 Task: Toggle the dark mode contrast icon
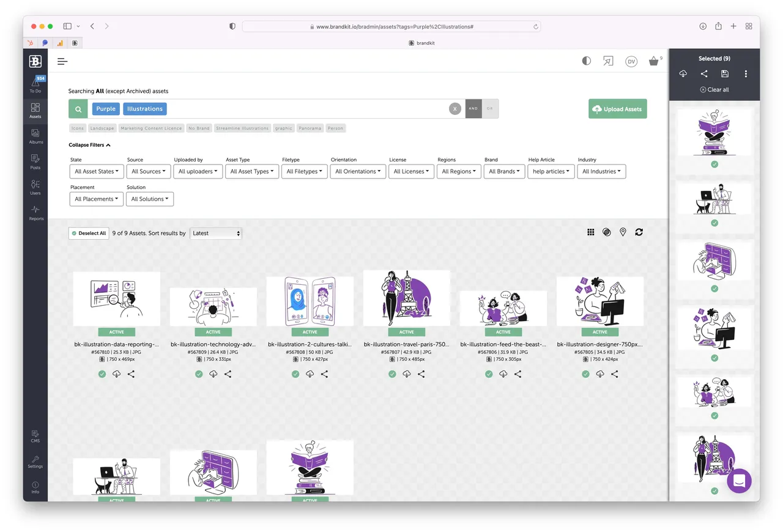(586, 61)
